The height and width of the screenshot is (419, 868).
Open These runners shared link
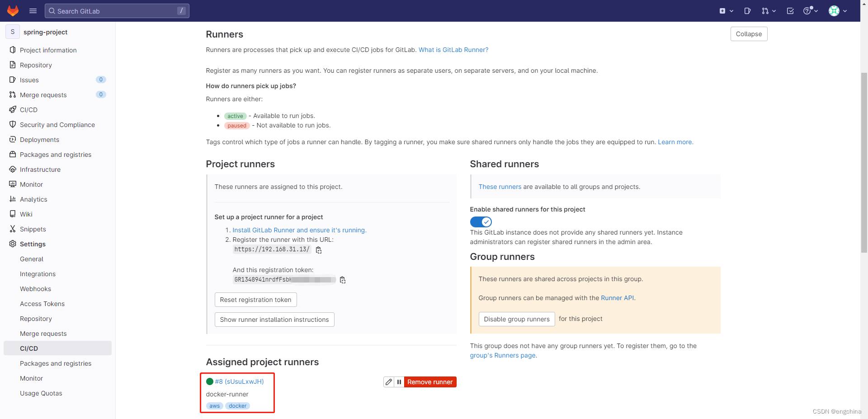[500, 187]
